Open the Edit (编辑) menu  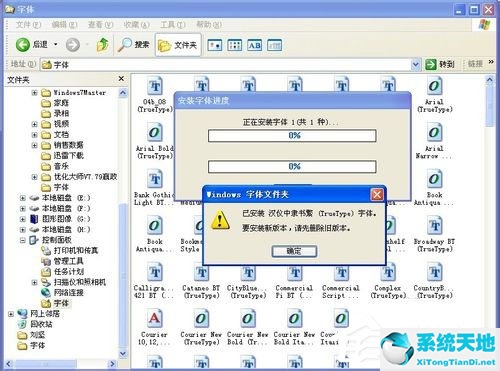point(64,25)
